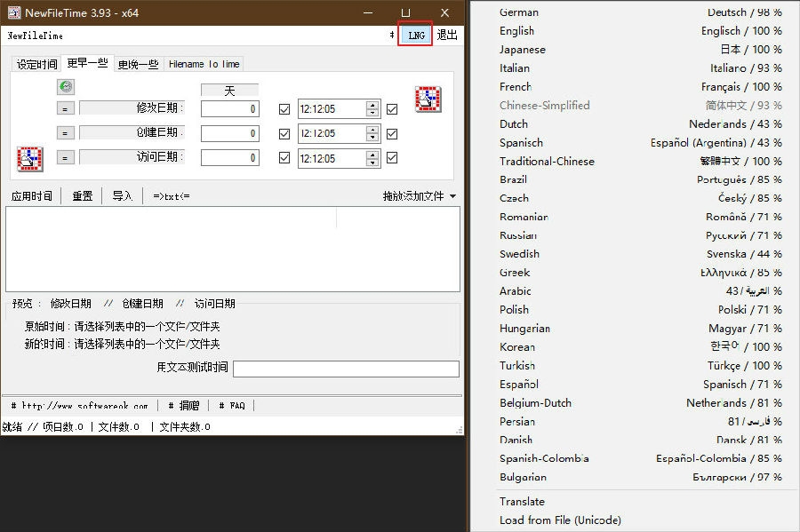The height and width of the screenshot is (532, 800).
Task: Increment time spinner in 访问日期 row
Action: click(373, 154)
